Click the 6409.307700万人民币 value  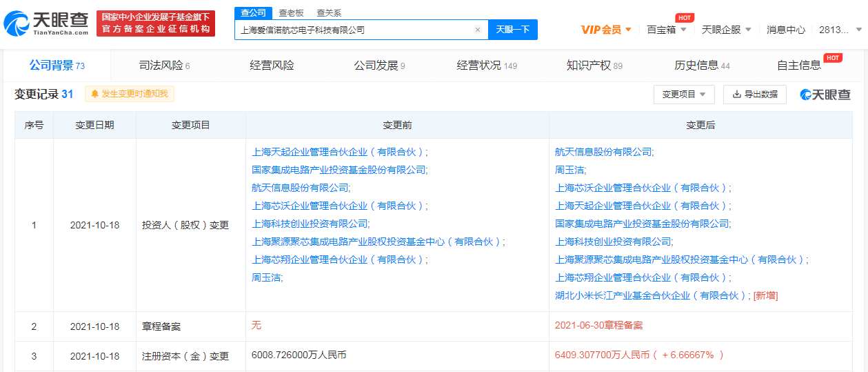603,355
